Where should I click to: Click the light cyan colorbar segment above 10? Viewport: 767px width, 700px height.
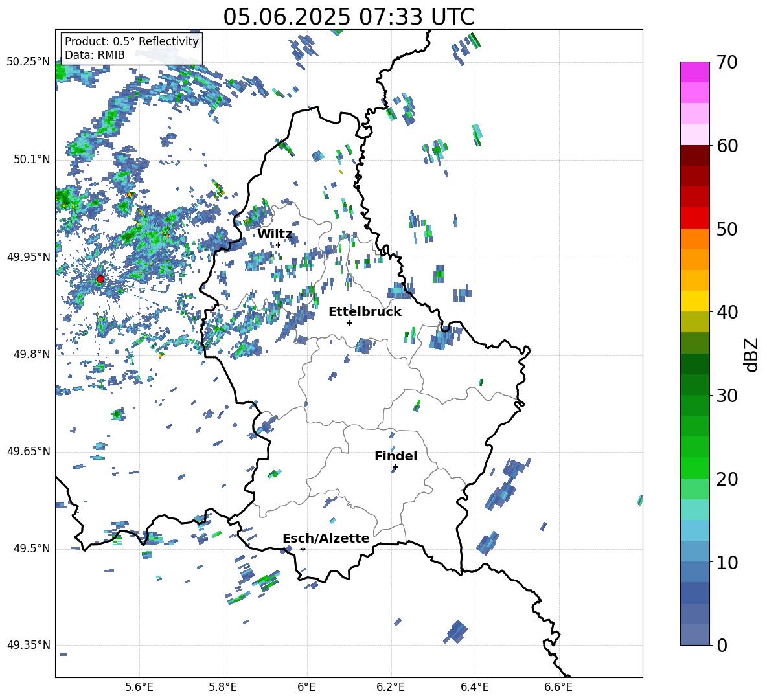[x=694, y=530]
